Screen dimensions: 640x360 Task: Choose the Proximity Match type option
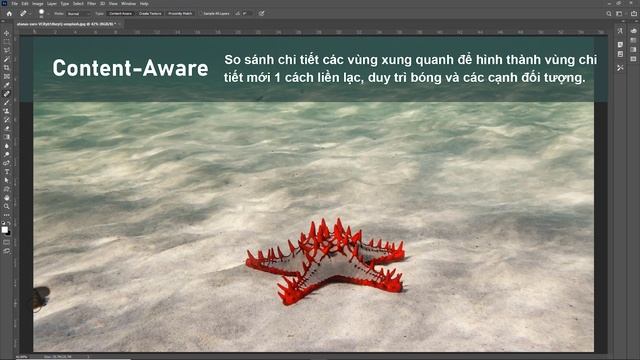coord(180,13)
